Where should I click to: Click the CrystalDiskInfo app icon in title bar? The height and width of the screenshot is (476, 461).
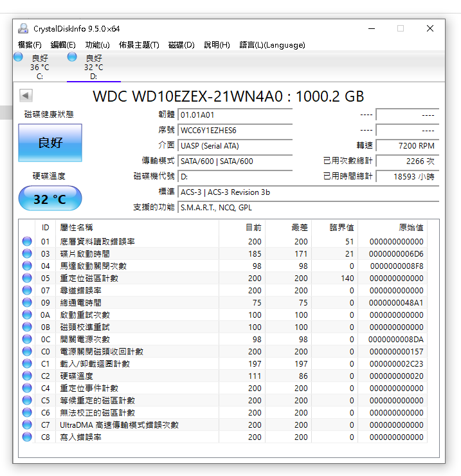pyautogui.click(x=23, y=28)
